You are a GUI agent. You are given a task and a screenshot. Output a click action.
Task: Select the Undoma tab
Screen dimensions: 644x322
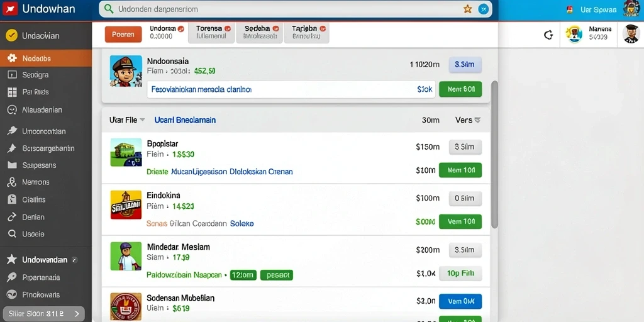(165, 33)
